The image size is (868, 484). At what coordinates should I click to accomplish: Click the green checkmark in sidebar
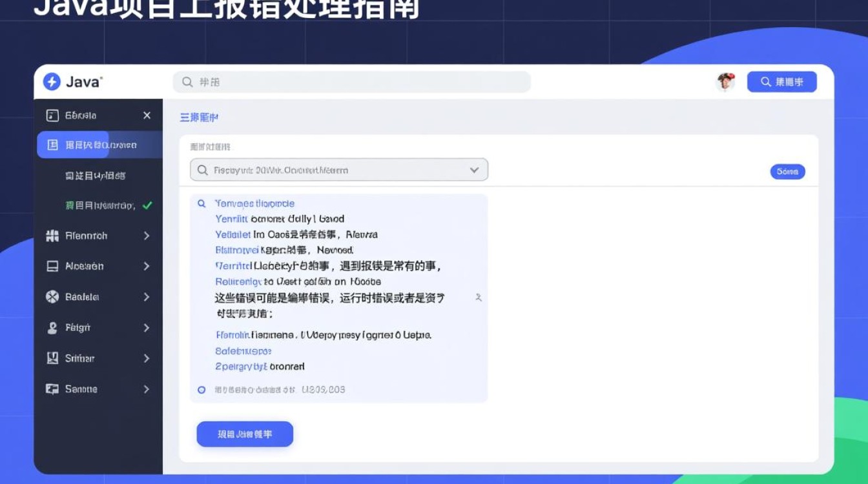click(x=147, y=205)
